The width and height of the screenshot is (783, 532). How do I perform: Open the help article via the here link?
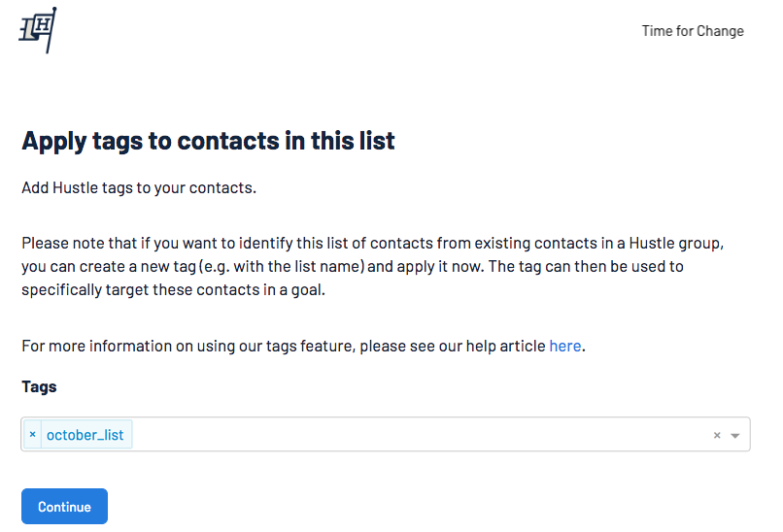564,346
